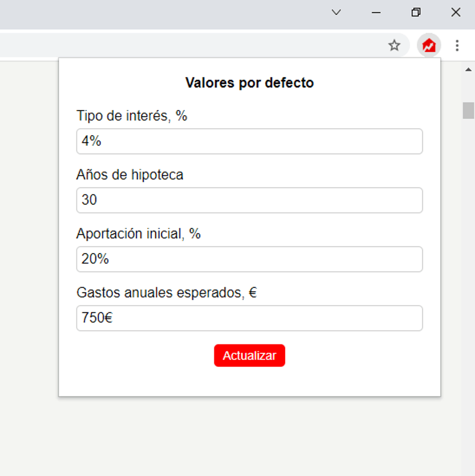Click the 'Valores por defecto' heading
This screenshot has height=476, width=475.
click(250, 82)
